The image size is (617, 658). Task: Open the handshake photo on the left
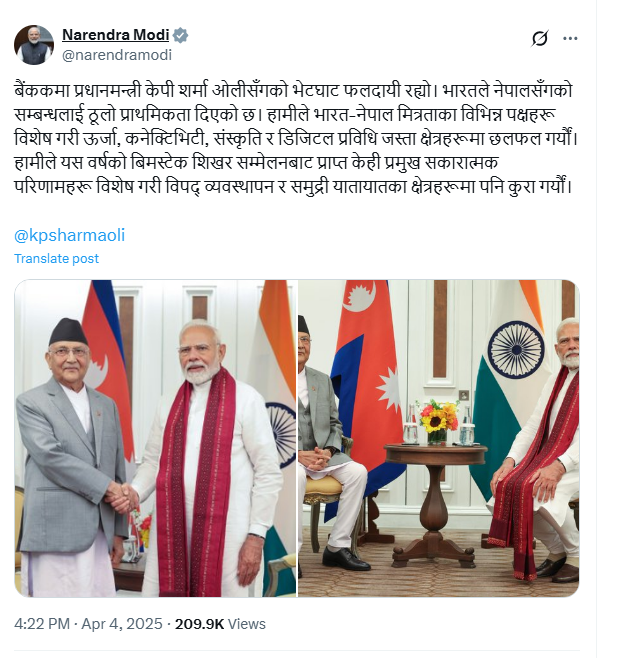(x=156, y=438)
